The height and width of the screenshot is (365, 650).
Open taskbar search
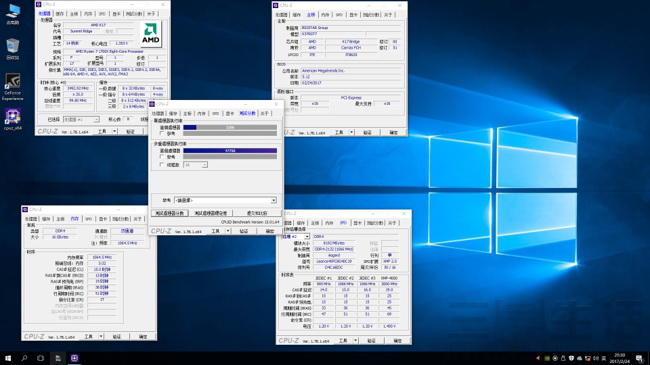pos(24,358)
